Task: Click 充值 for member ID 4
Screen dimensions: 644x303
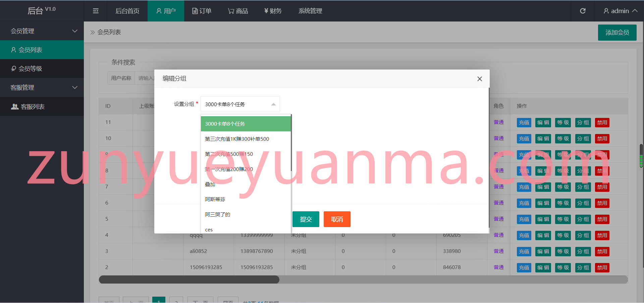Action: pos(524,235)
